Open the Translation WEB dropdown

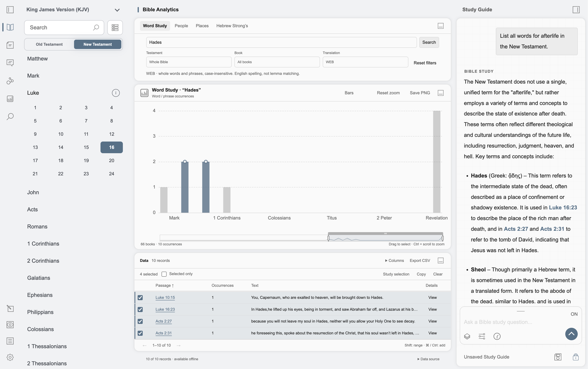click(365, 62)
